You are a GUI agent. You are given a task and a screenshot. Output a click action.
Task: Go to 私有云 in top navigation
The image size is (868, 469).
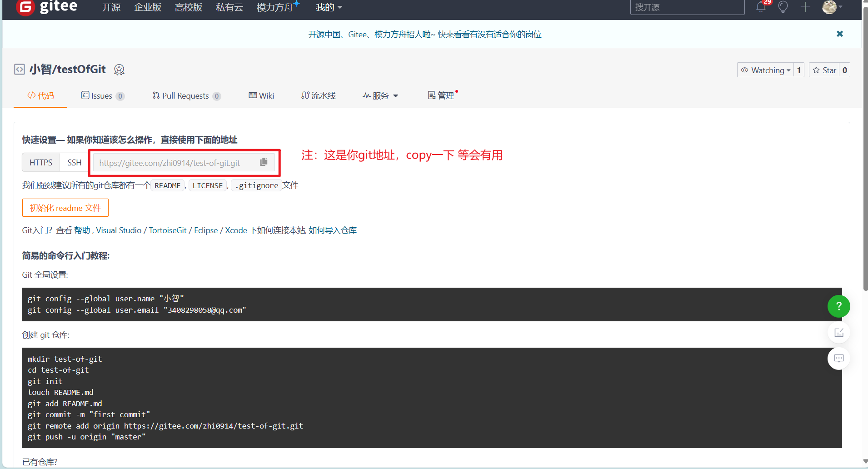coord(229,7)
